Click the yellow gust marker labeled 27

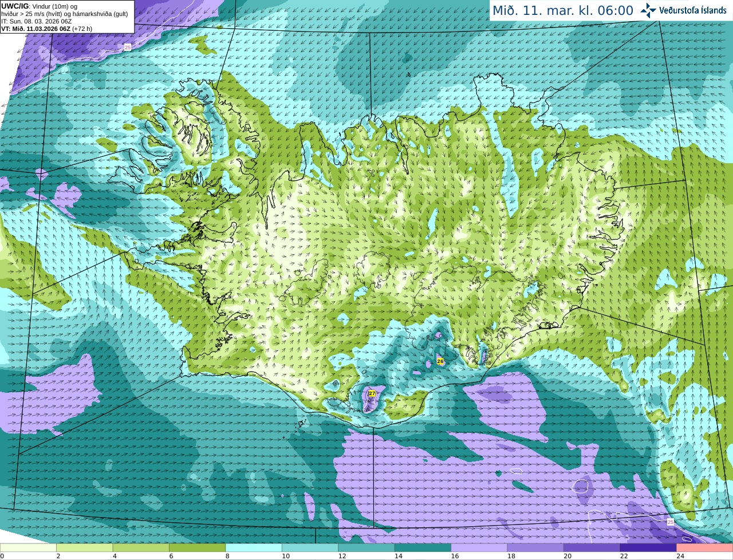point(372,393)
